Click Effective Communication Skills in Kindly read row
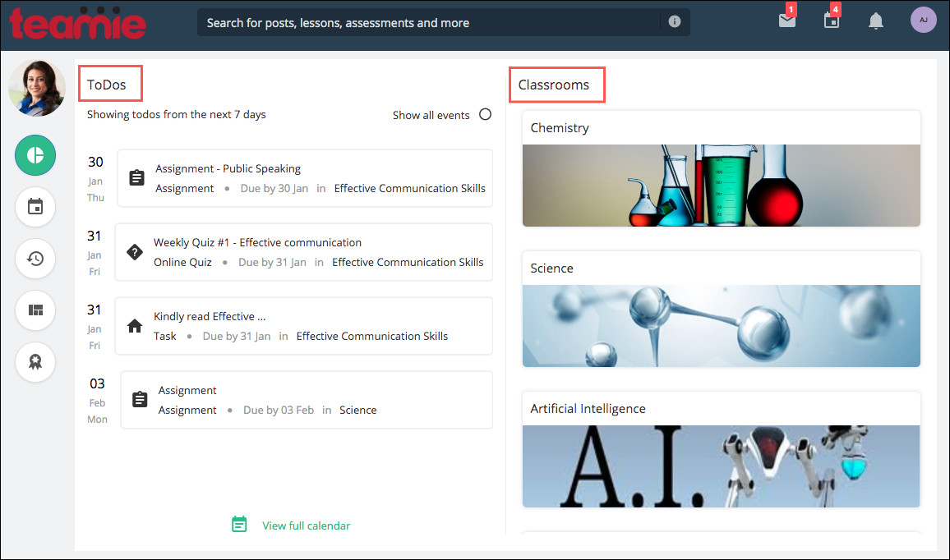 (372, 336)
